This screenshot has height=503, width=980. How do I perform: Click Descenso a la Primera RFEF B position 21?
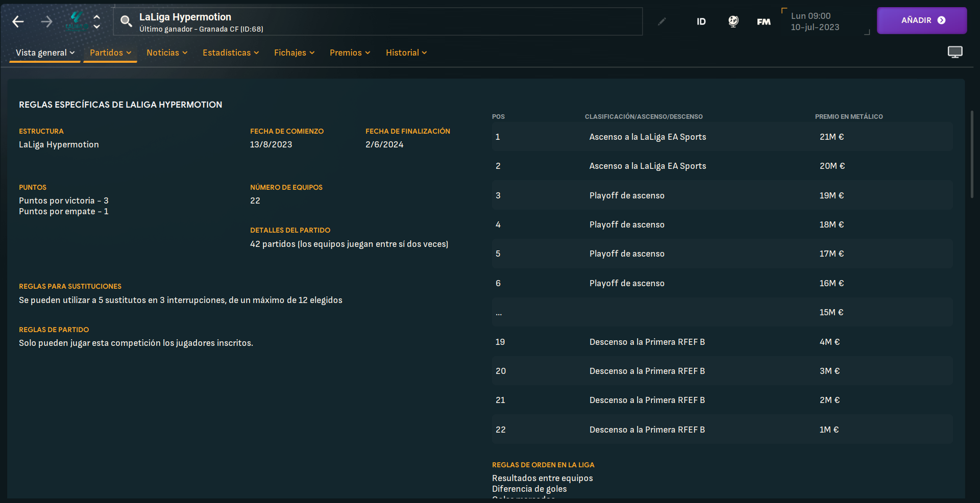click(722, 400)
